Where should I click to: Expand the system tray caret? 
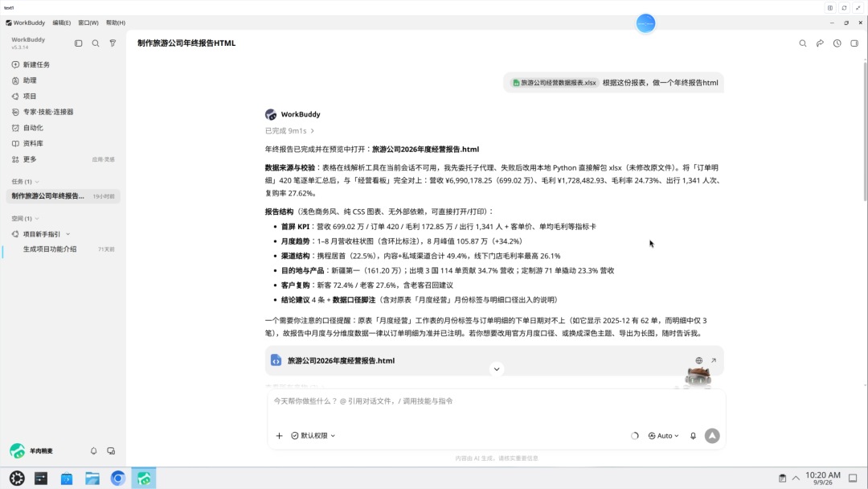coord(796,479)
